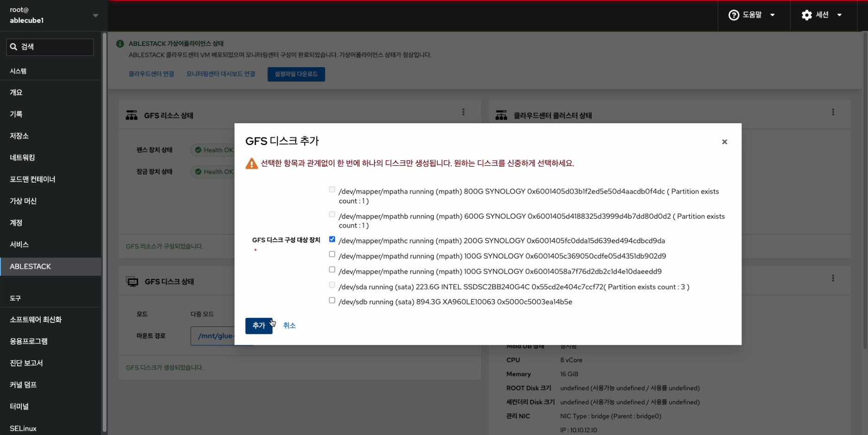
Task: Open the kebab menu below the cluster panel
Action: point(833,278)
